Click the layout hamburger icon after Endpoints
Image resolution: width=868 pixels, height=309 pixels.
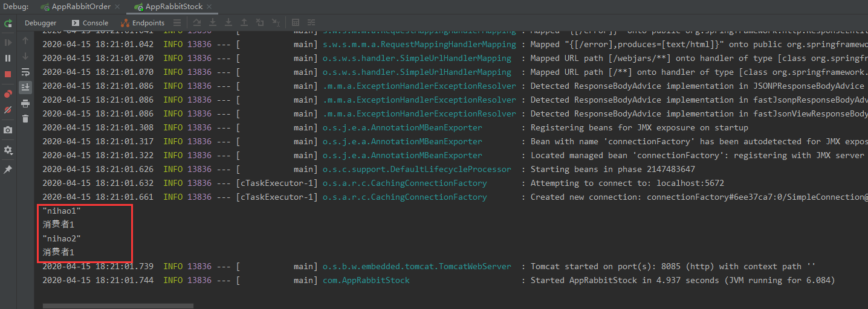click(176, 23)
